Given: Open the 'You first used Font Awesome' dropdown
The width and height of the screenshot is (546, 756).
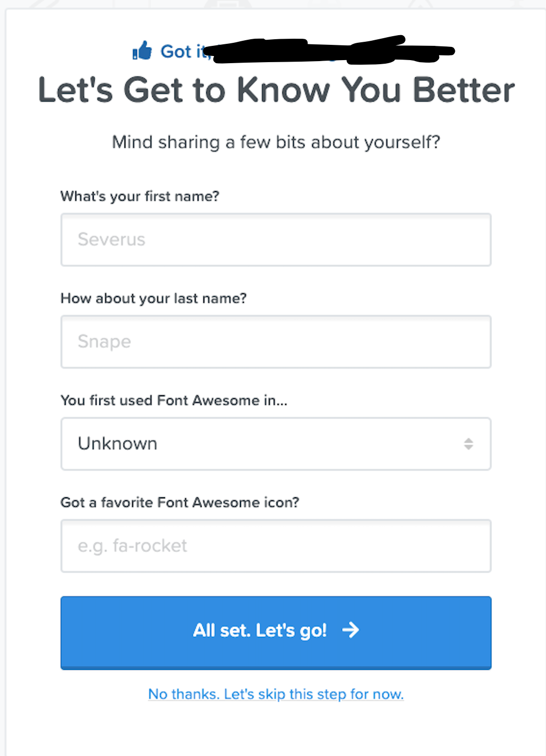Looking at the screenshot, I should pyautogui.click(x=276, y=444).
